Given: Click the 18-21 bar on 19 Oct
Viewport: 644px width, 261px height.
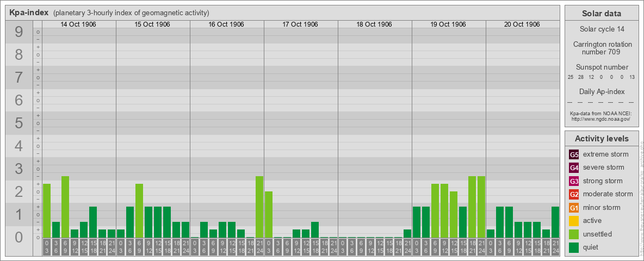Looking at the screenshot, I should [x=472, y=207].
